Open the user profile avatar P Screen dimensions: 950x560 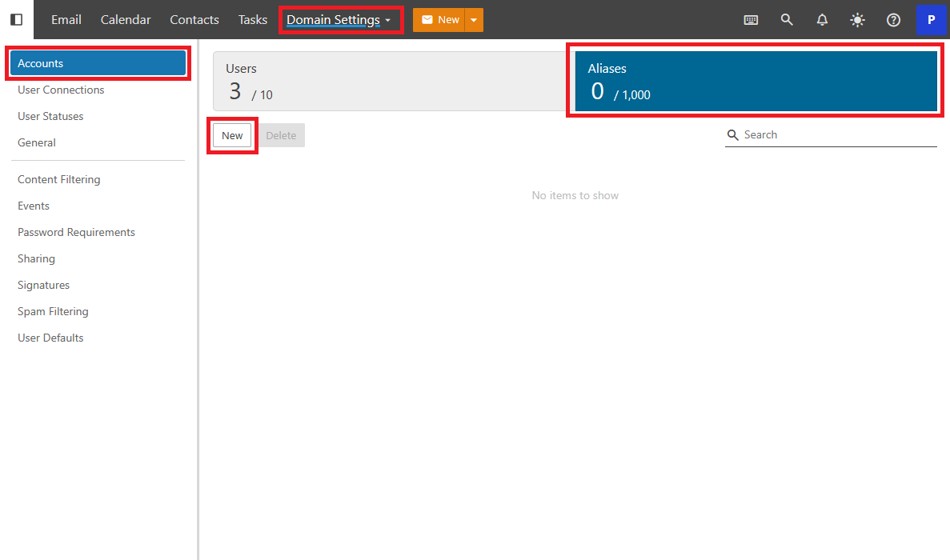point(931,20)
